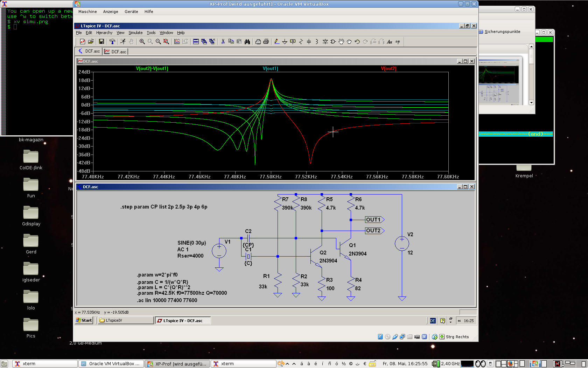Click the Windows XP Start button
Viewport: 588px width, 368px height.
[x=84, y=320]
